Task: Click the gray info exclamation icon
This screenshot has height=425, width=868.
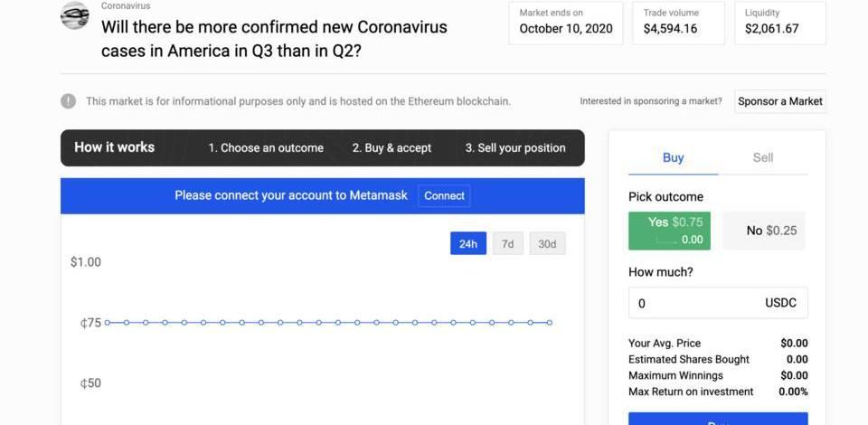Action: (x=69, y=101)
